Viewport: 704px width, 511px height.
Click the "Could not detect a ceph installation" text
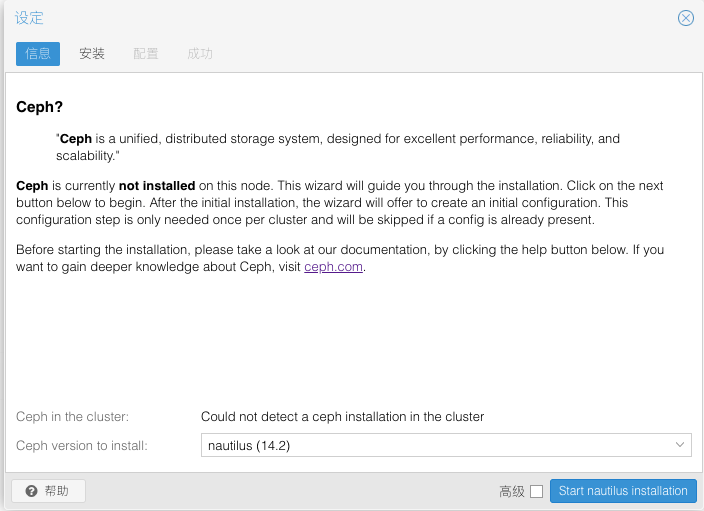click(342, 416)
